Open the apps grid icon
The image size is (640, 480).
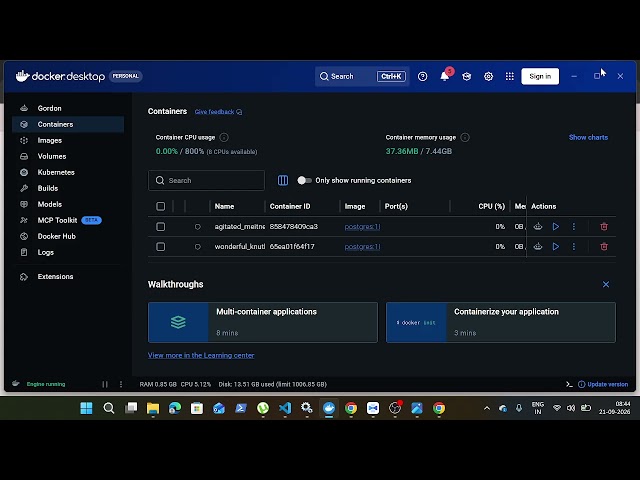(x=509, y=76)
